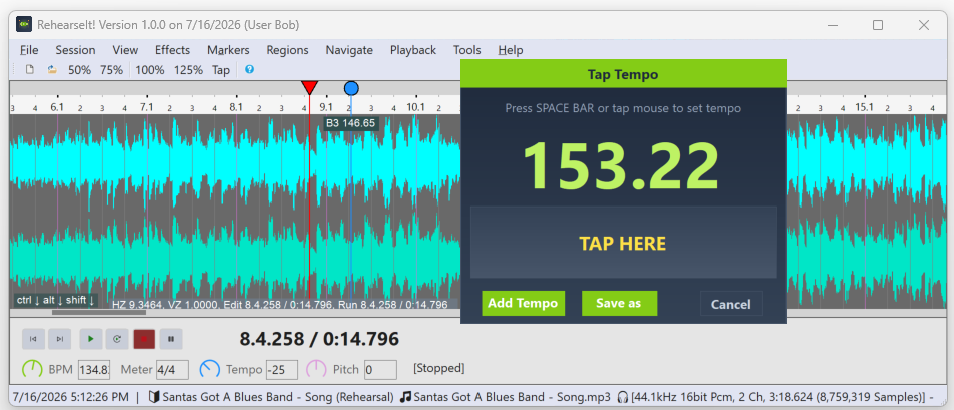
Task: Click the music note icon in status bar
Action: (406, 397)
